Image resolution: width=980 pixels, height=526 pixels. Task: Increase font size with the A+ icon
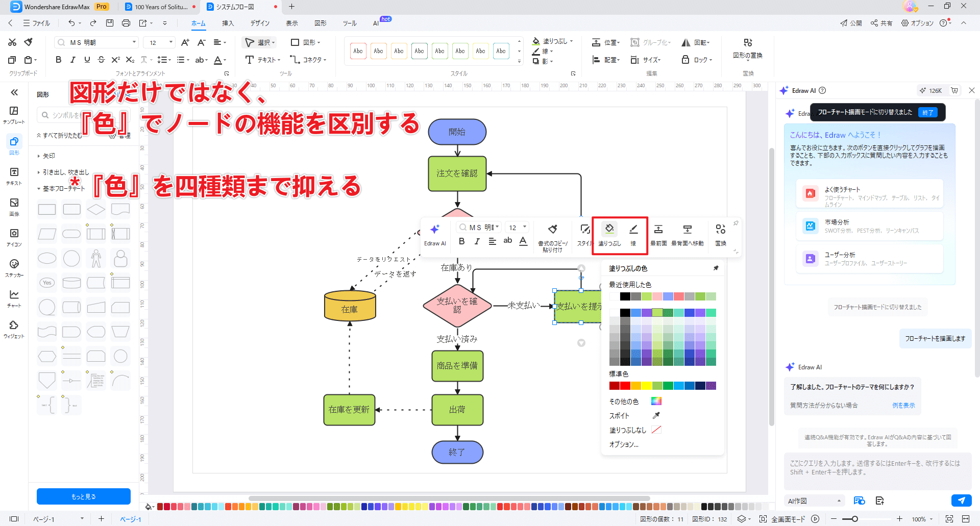185,42
